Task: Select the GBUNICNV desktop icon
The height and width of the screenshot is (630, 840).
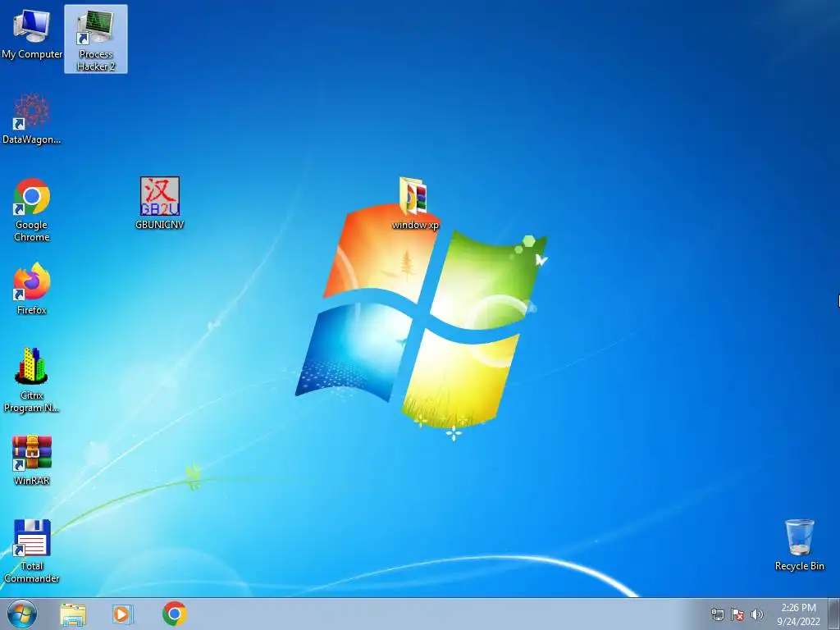Action: click(160, 203)
